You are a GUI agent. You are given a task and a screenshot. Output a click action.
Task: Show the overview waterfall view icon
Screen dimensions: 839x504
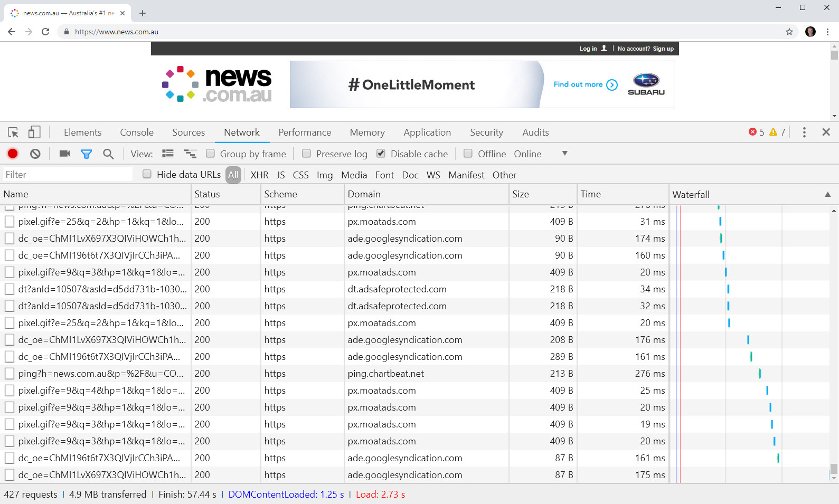point(190,154)
